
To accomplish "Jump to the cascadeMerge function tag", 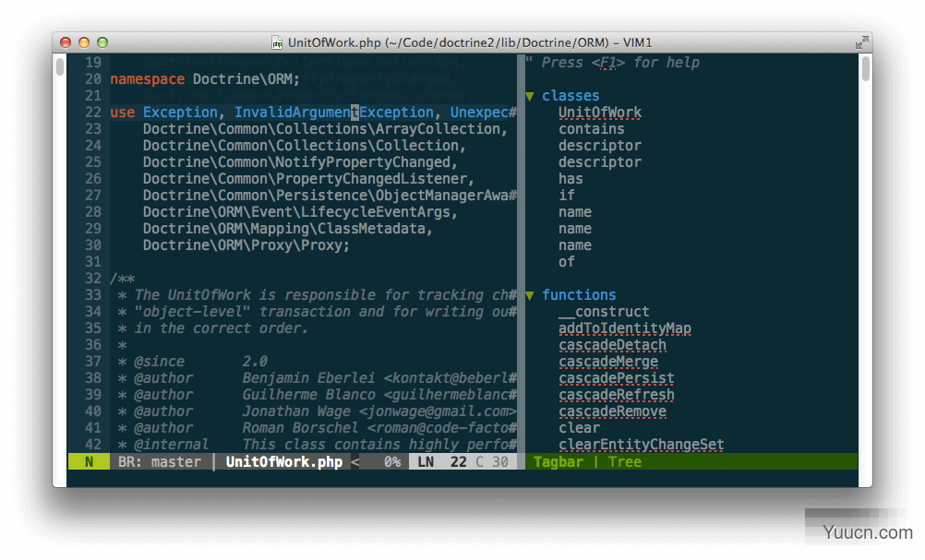I will click(608, 362).
